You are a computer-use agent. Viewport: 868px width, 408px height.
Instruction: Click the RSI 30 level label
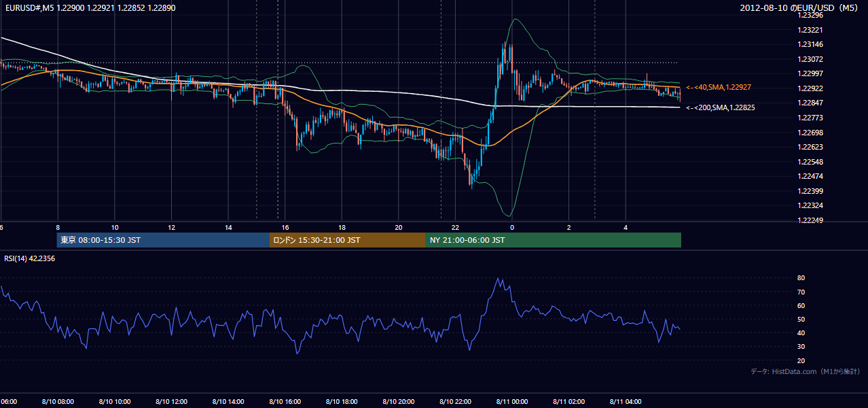pos(801,347)
